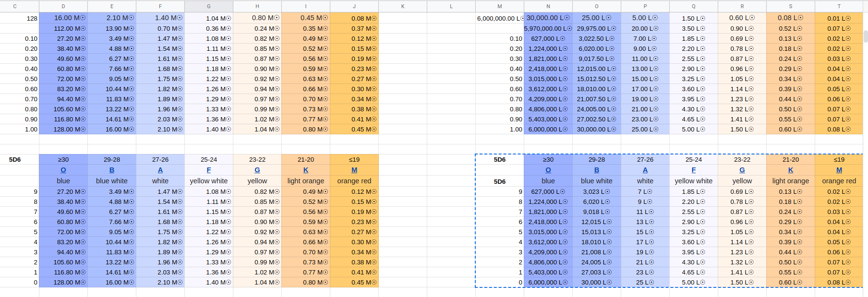The width and height of the screenshot is (868, 297).
Task: Select cell showing 13.90 M☉
Action: coord(112,28)
